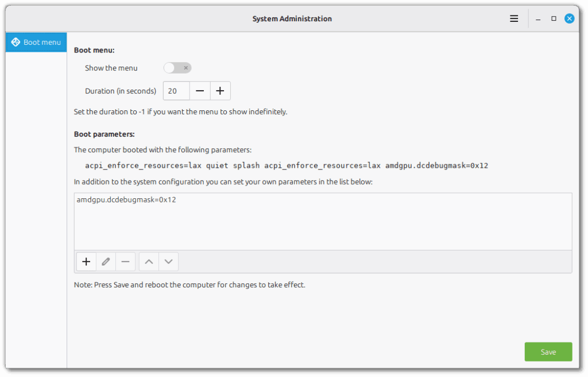Edit the selected boot parameter
The height and width of the screenshot is (377, 588).
click(x=106, y=261)
